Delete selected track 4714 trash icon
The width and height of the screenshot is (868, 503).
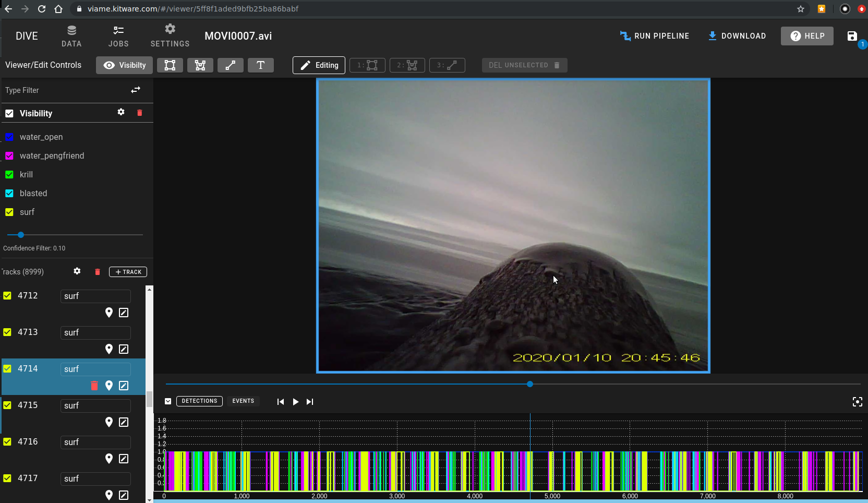click(x=94, y=386)
